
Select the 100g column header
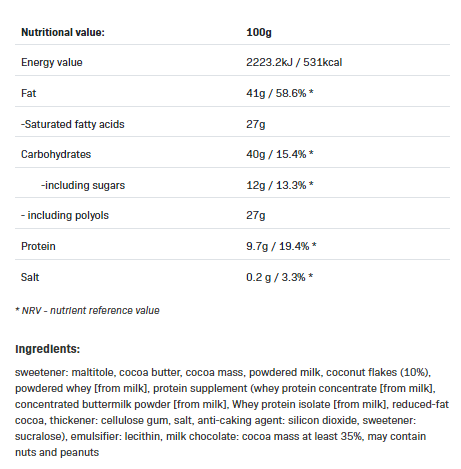[x=259, y=32]
